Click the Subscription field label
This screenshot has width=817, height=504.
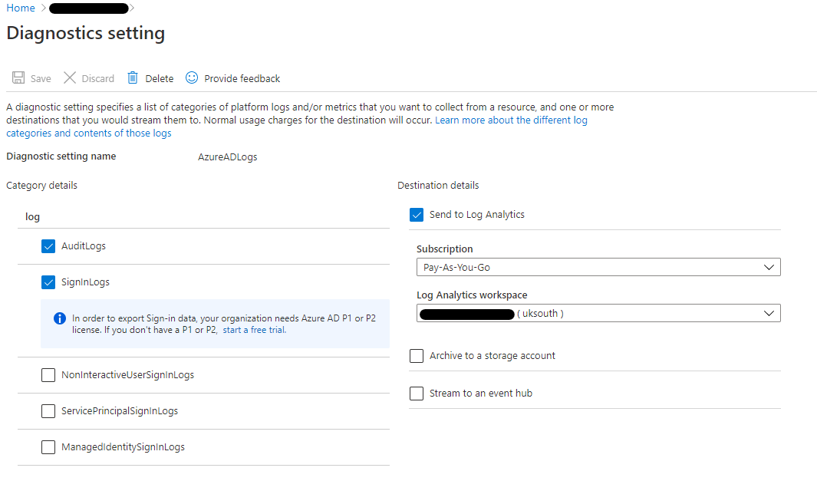[444, 249]
